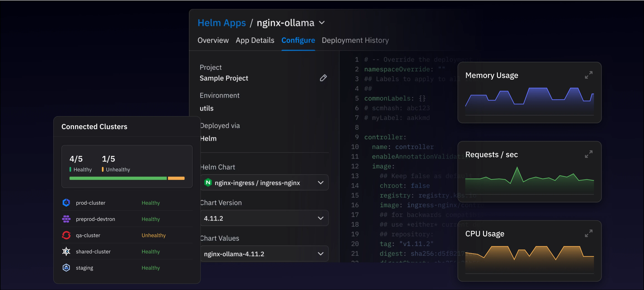Switch to the Overview tab
The height and width of the screenshot is (290, 644).
coord(213,40)
